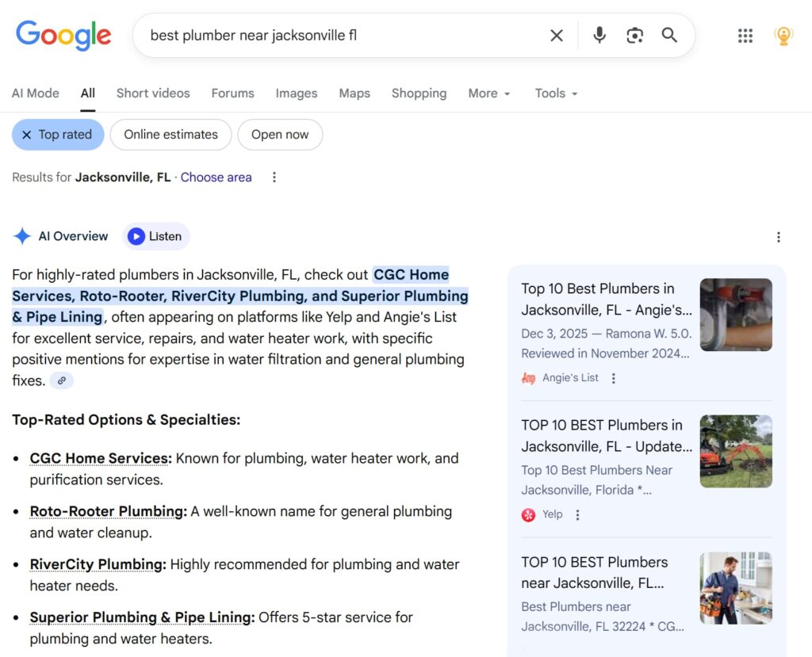
Task: Open the thumbnail of the first Angie's List result
Action: pos(736,315)
